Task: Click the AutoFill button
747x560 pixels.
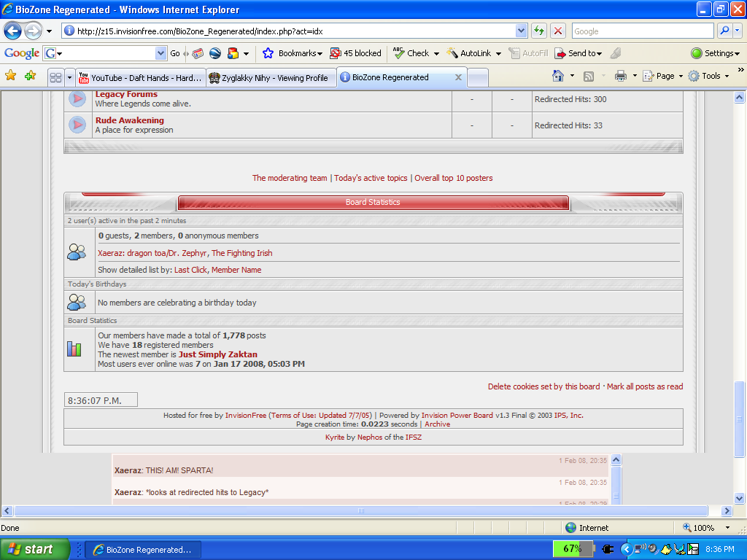Action: coord(528,53)
